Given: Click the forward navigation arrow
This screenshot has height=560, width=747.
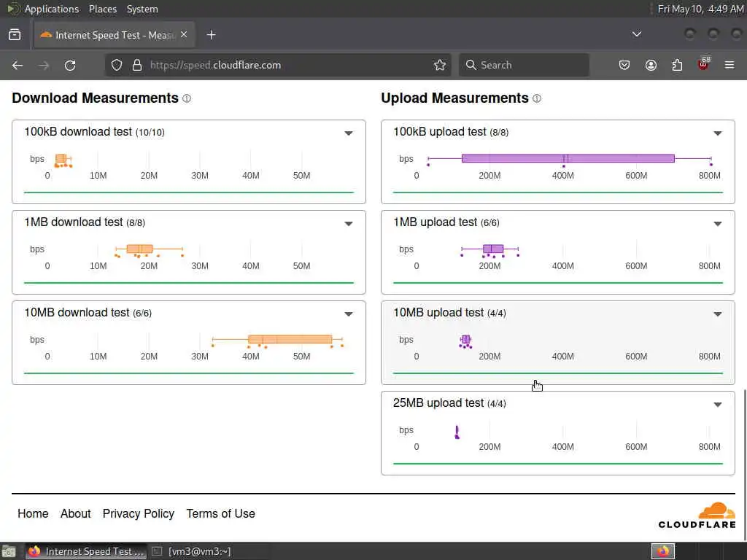Looking at the screenshot, I should click(x=44, y=65).
